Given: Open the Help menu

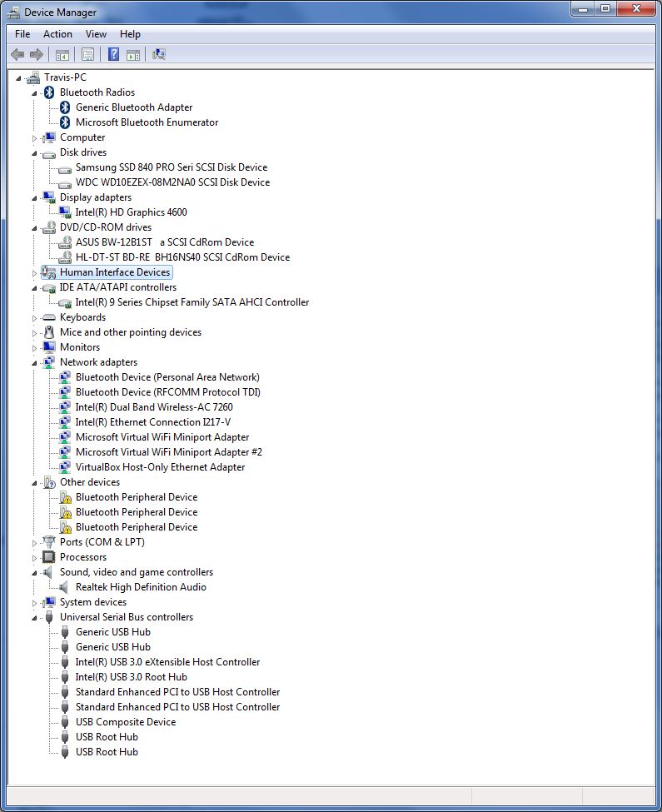Looking at the screenshot, I should point(130,34).
